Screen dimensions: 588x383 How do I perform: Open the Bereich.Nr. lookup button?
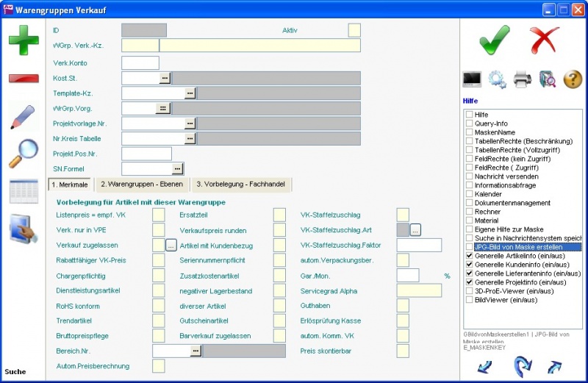click(195, 351)
